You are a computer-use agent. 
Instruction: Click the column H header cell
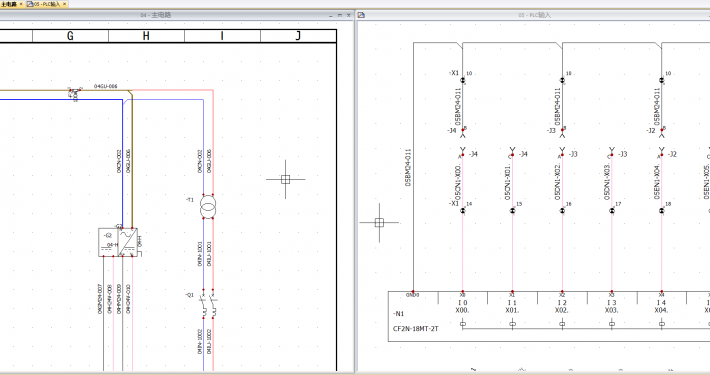click(146, 36)
